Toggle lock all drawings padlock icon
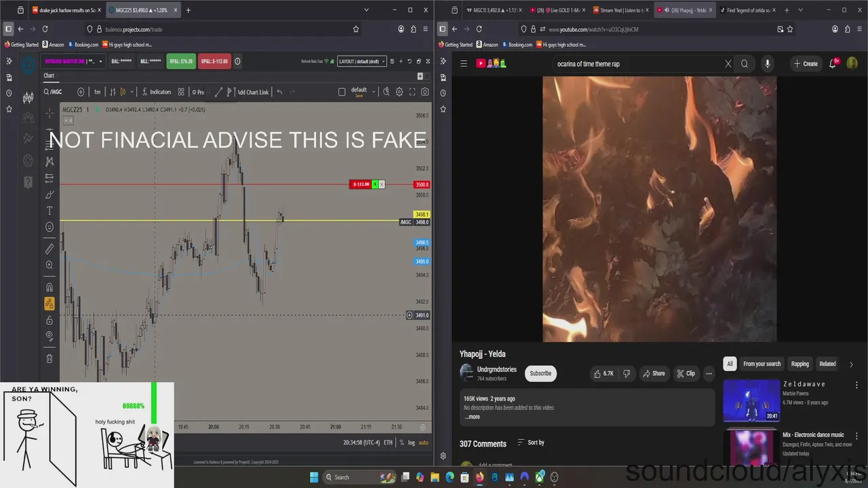The width and height of the screenshot is (868, 488). tap(50, 320)
